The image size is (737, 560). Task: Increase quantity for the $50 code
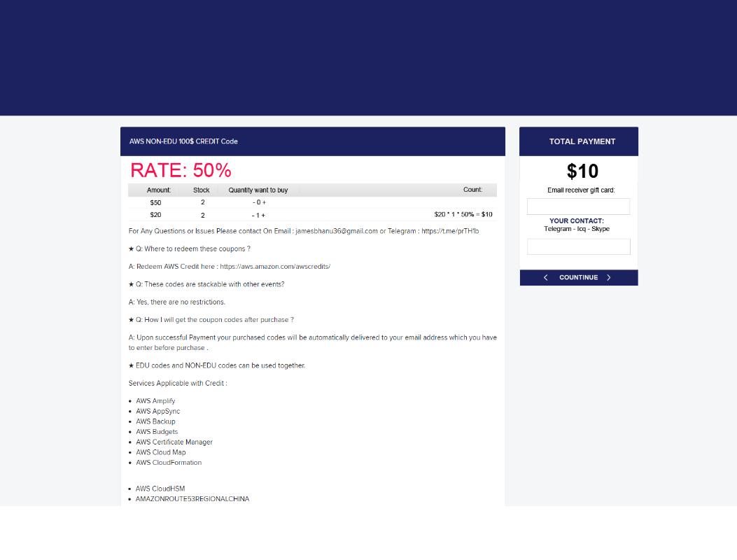264,202
